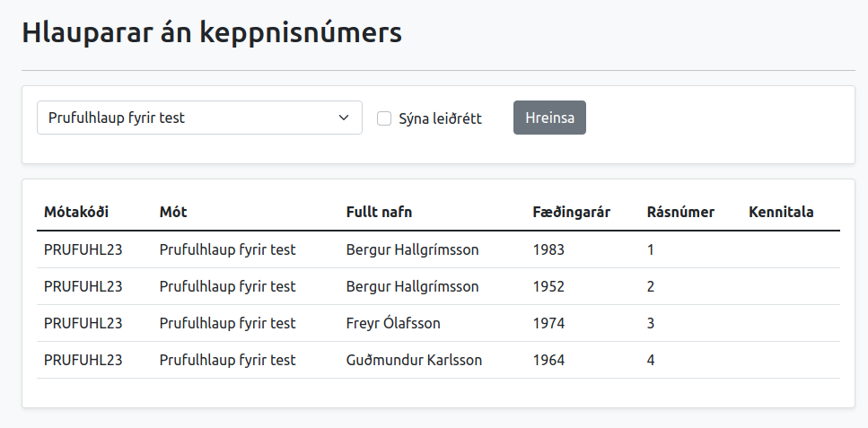Screen dimensions: 868x428
Task: Select the Bergur Hallgrímsson row born 1952
Action: coord(412,286)
